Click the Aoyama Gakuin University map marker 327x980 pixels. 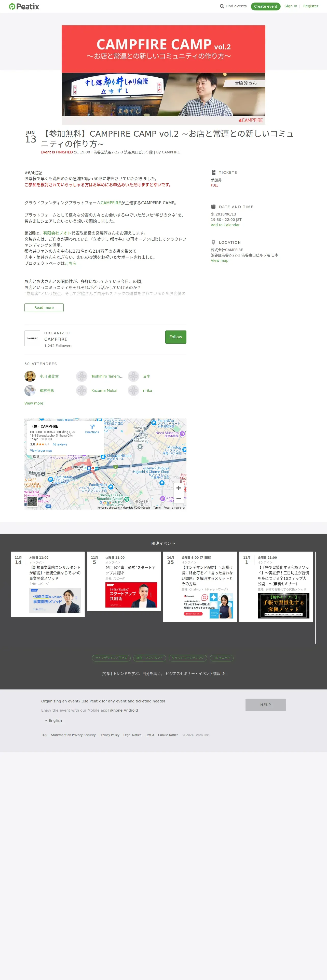click(x=140, y=447)
